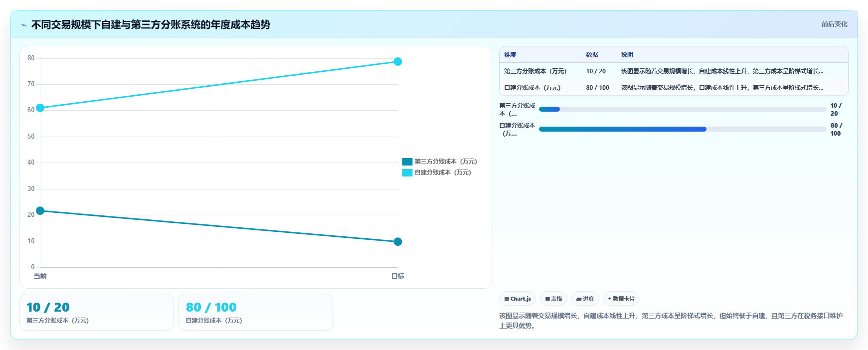Click the Chart.js tag
Image resolution: width=868 pixels, height=350 pixels.
coord(518,299)
